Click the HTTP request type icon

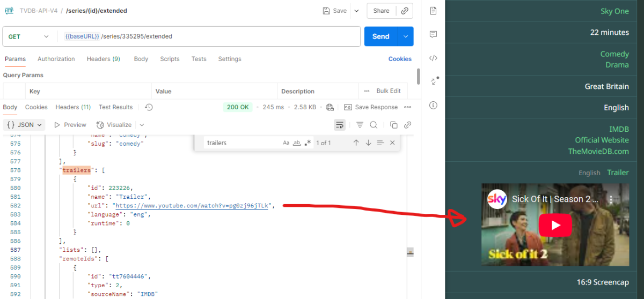click(x=9, y=11)
